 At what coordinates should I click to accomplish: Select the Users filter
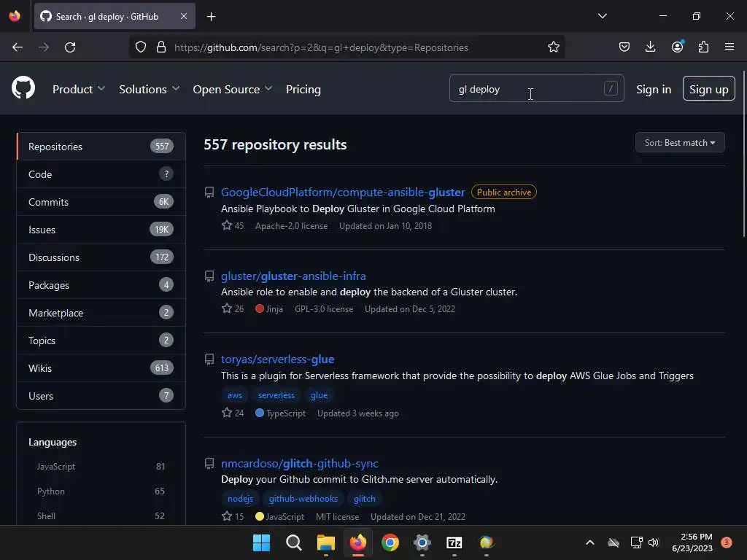(x=101, y=396)
